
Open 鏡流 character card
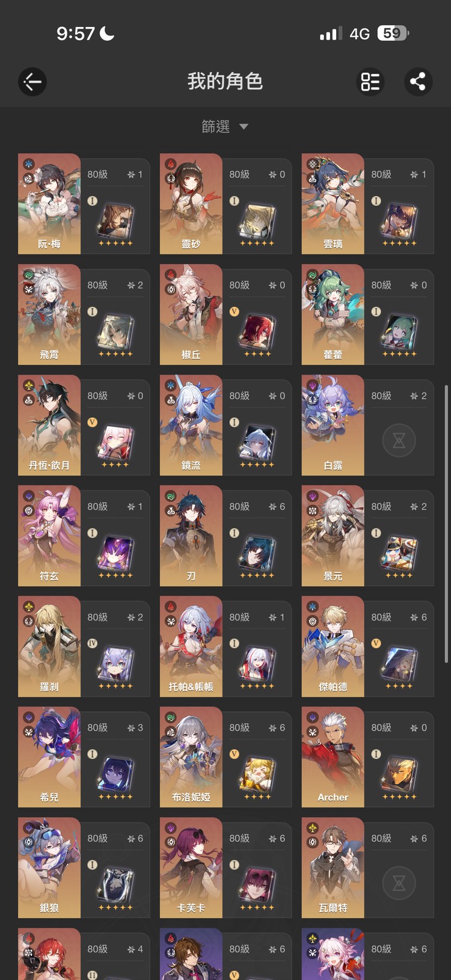226,425
